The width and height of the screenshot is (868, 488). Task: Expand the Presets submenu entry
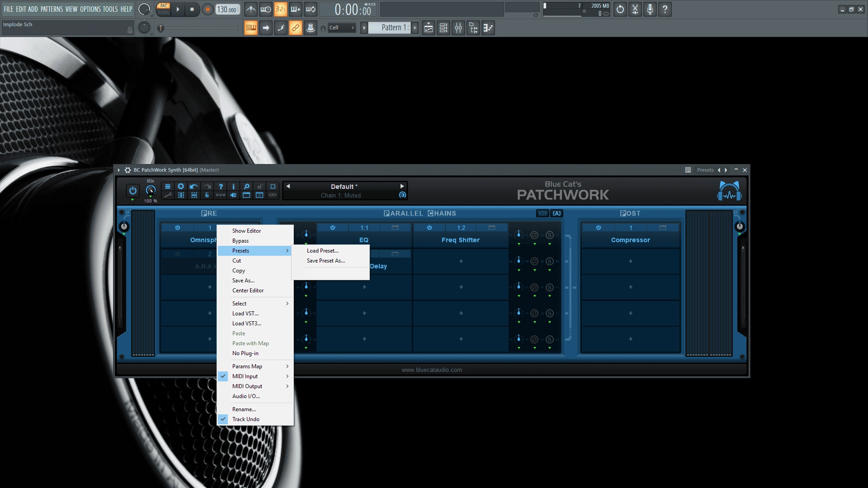click(255, 251)
